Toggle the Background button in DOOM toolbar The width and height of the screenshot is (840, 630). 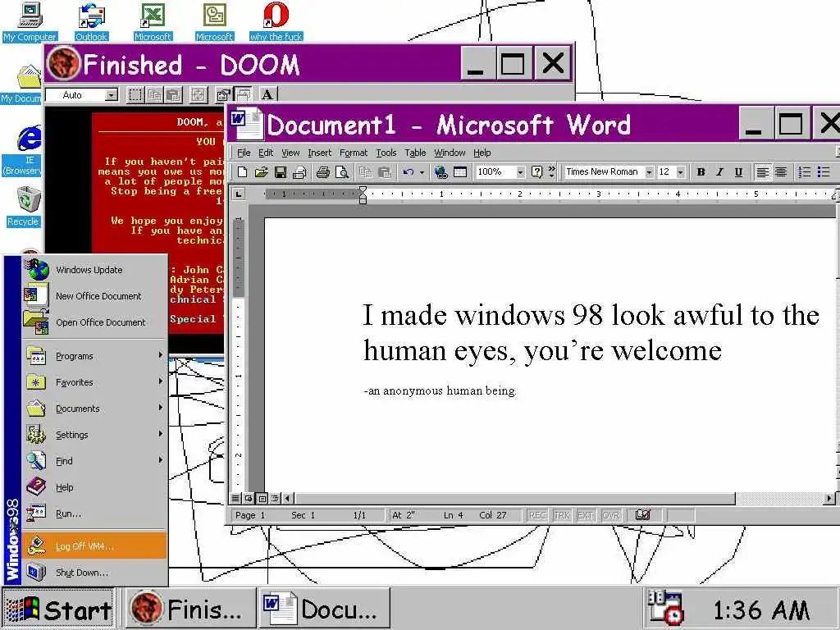(243, 95)
